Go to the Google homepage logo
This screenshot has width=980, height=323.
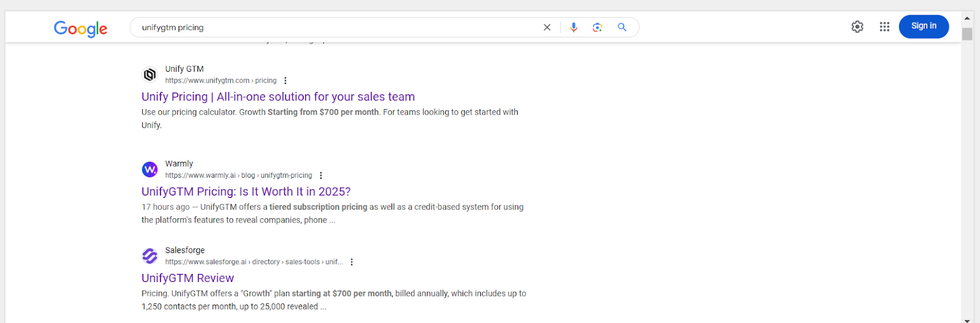tap(80, 28)
